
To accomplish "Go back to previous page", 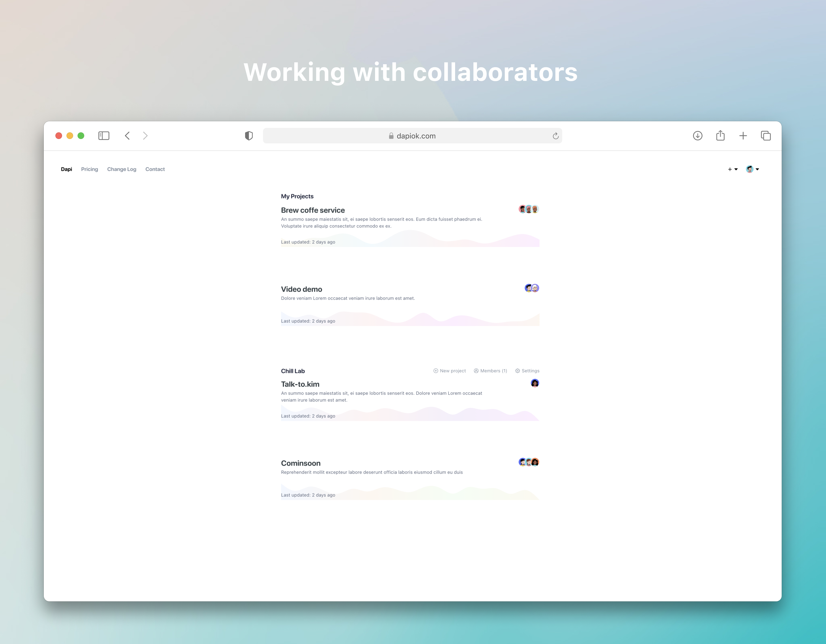I will click(x=127, y=136).
